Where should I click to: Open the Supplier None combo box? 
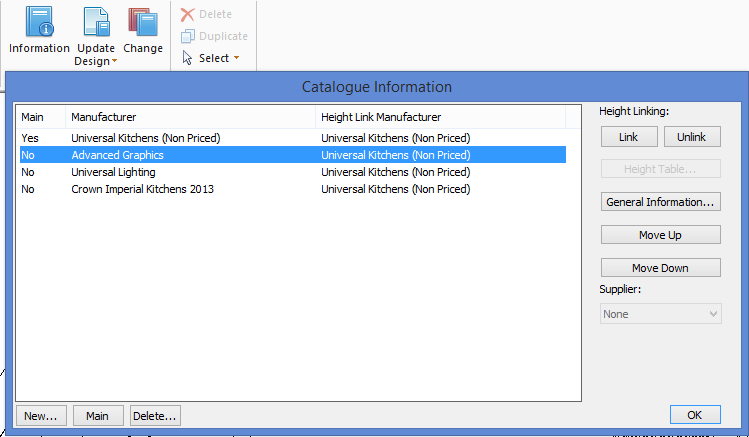click(661, 314)
